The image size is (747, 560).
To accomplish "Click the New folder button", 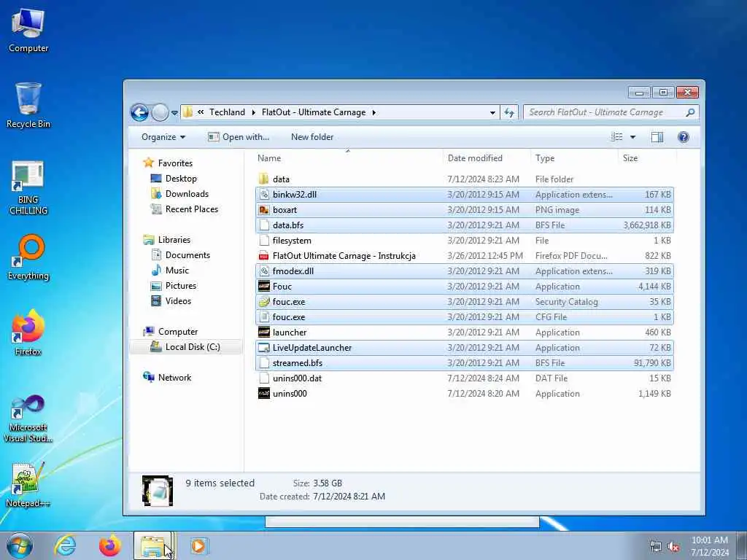I will click(x=312, y=137).
